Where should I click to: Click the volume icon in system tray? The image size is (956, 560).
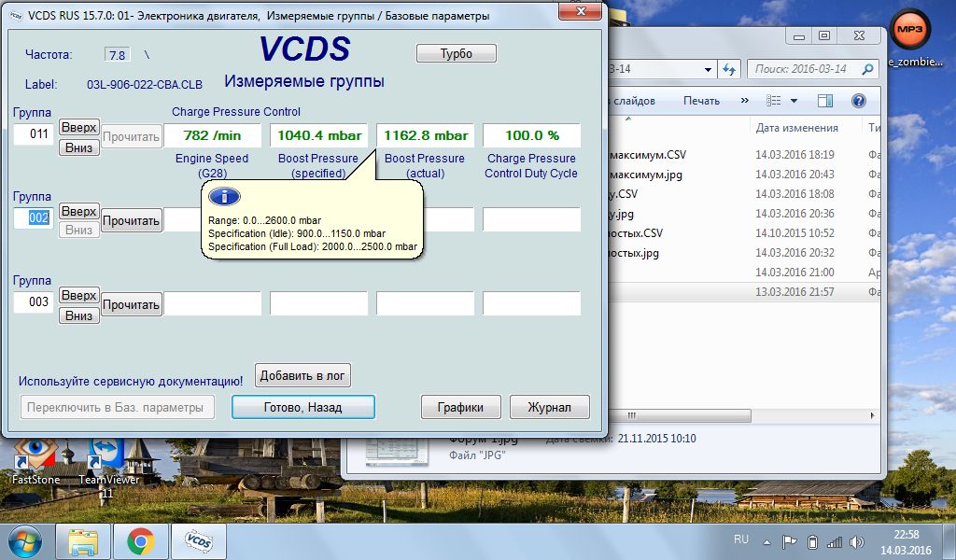click(x=856, y=541)
